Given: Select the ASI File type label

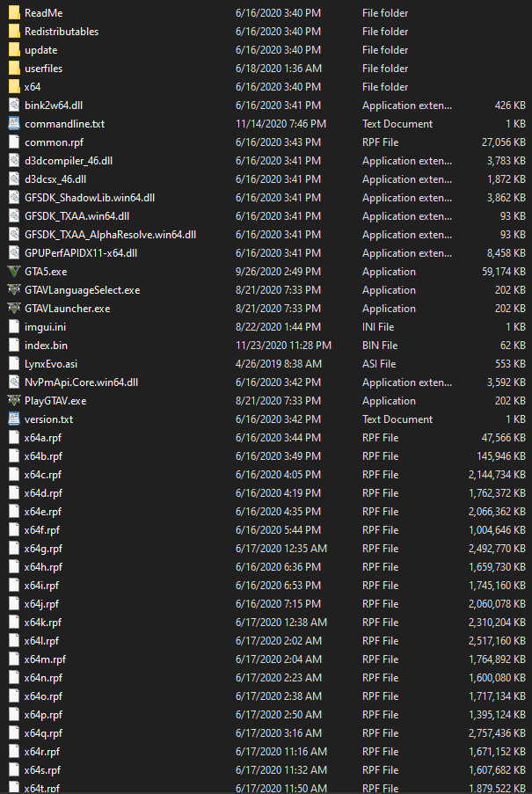Looking at the screenshot, I should [379, 363].
